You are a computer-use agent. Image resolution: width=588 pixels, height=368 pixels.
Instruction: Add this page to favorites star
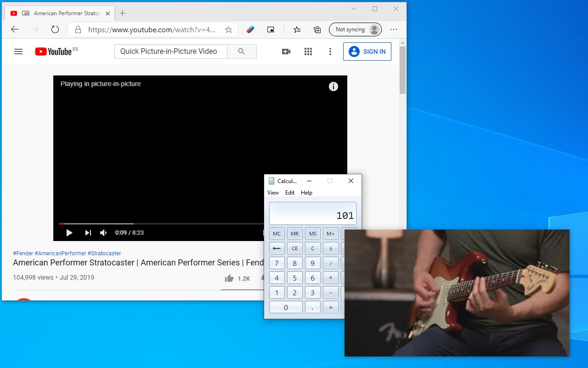pyautogui.click(x=228, y=29)
